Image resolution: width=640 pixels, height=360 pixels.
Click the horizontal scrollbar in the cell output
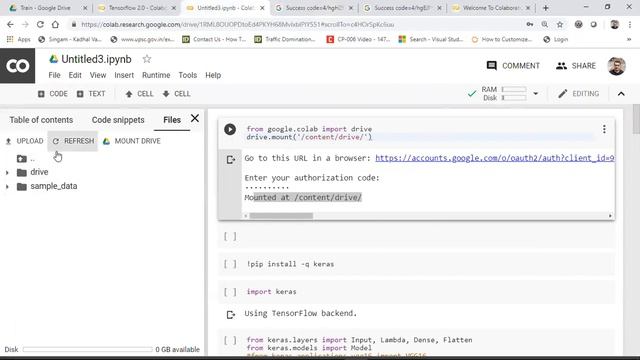click(281, 216)
